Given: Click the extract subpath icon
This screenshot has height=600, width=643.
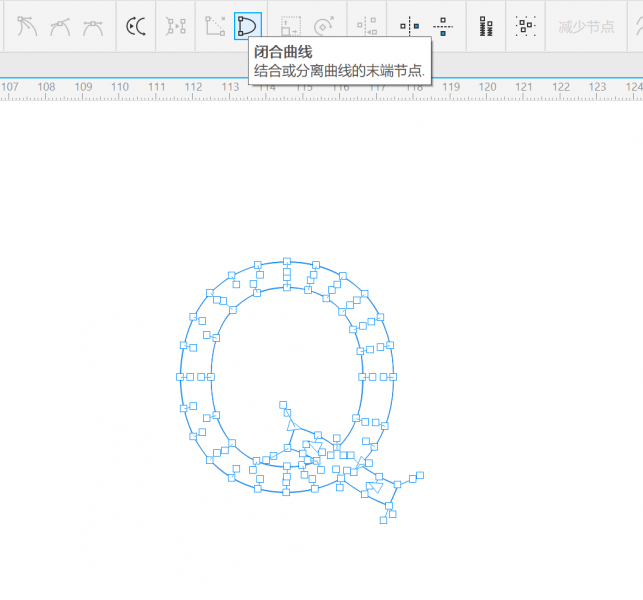Looking at the screenshot, I should 176,26.
